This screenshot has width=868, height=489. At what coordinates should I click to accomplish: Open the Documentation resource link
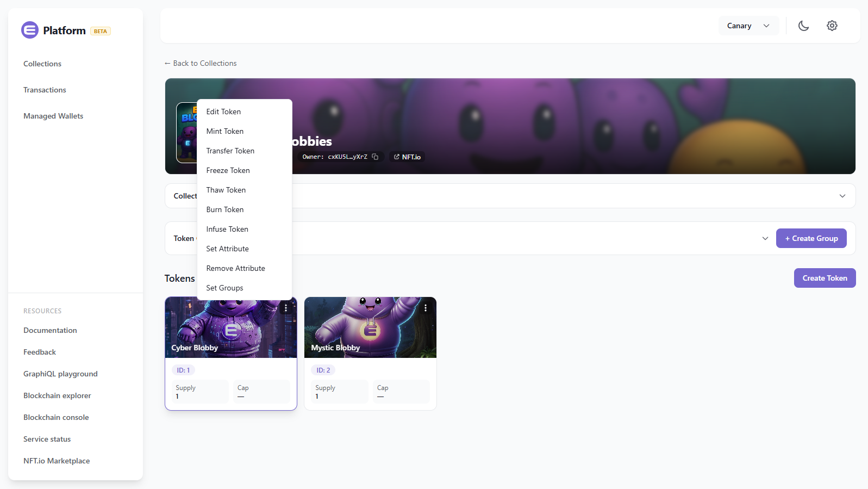[50, 330]
